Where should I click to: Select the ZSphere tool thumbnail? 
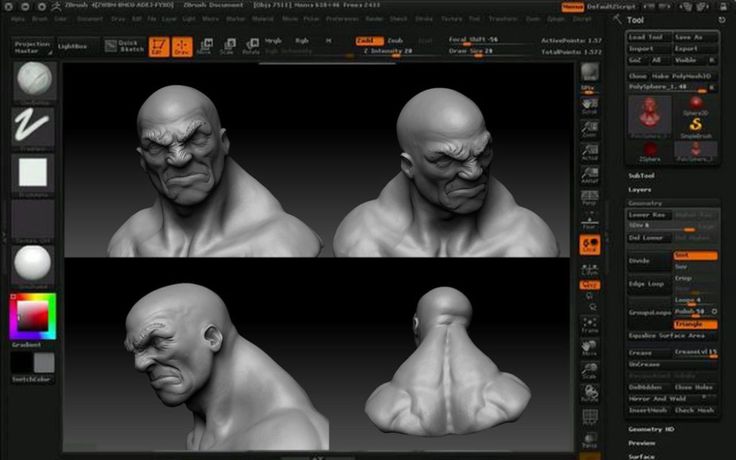click(650, 152)
